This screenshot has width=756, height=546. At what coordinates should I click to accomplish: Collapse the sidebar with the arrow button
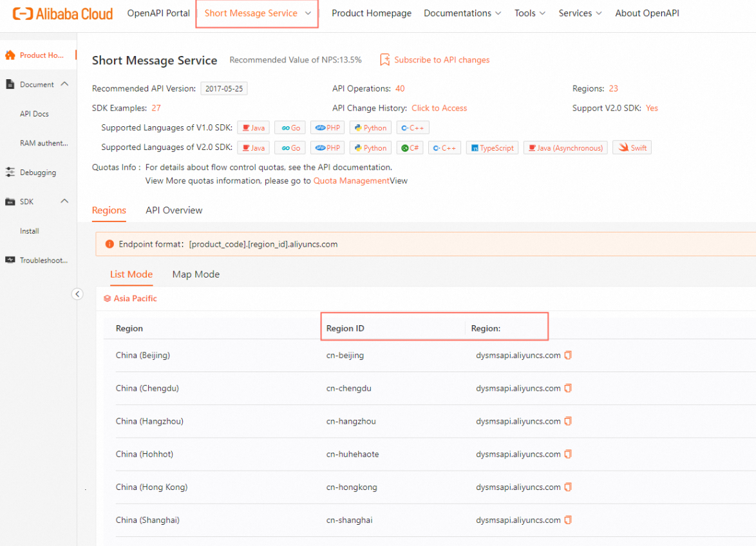(77, 294)
